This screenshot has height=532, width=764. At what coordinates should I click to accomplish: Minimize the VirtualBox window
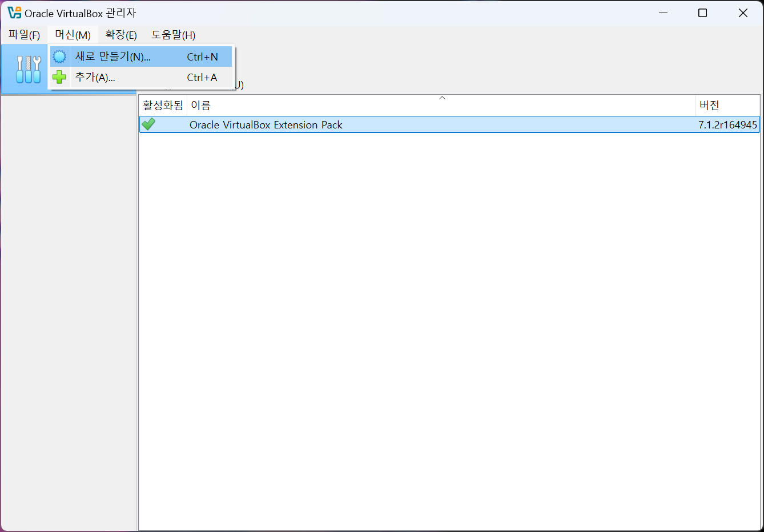coord(663,13)
